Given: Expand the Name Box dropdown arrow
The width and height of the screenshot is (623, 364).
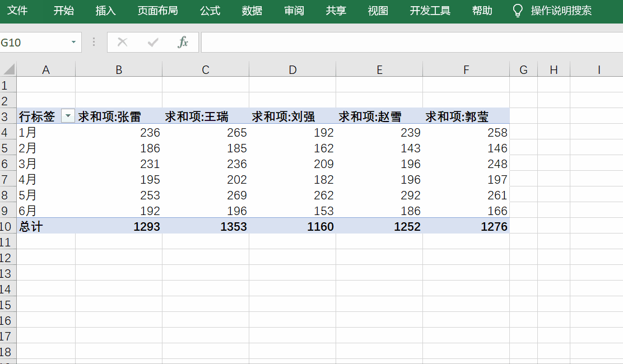Looking at the screenshot, I should (x=73, y=43).
